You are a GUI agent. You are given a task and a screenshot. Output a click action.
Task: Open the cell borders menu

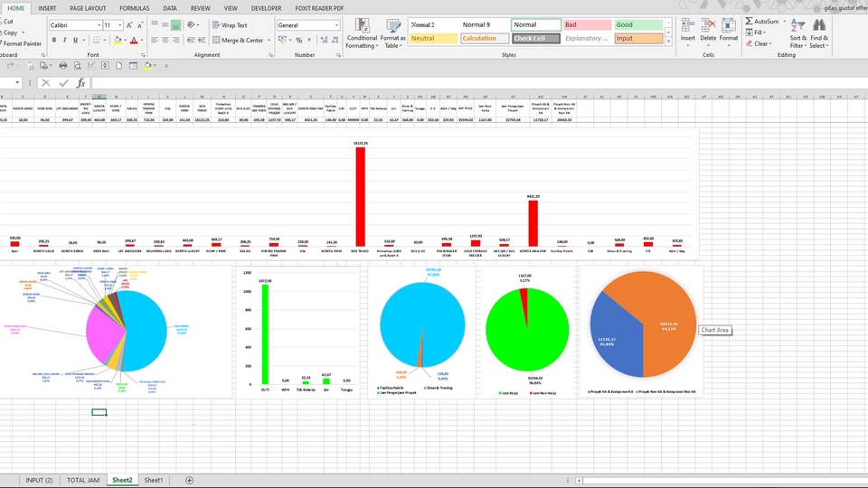click(x=103, y=40)
